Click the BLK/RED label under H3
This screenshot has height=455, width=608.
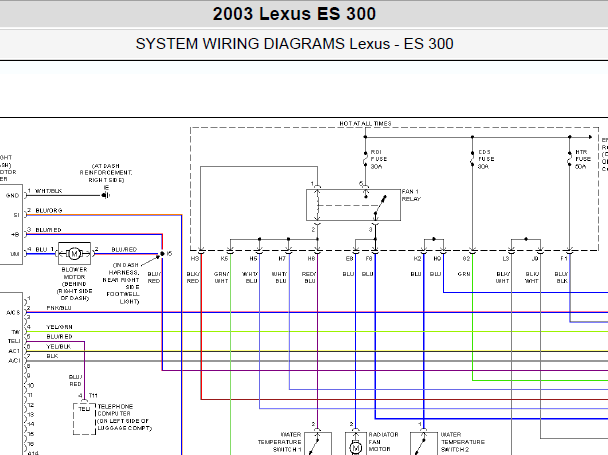point(193,277)
